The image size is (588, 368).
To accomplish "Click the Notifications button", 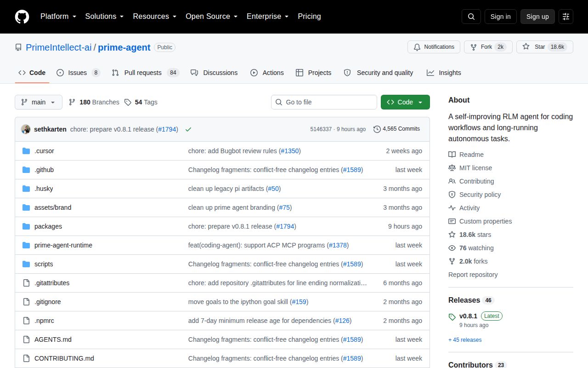I will [x=434, y=47].
